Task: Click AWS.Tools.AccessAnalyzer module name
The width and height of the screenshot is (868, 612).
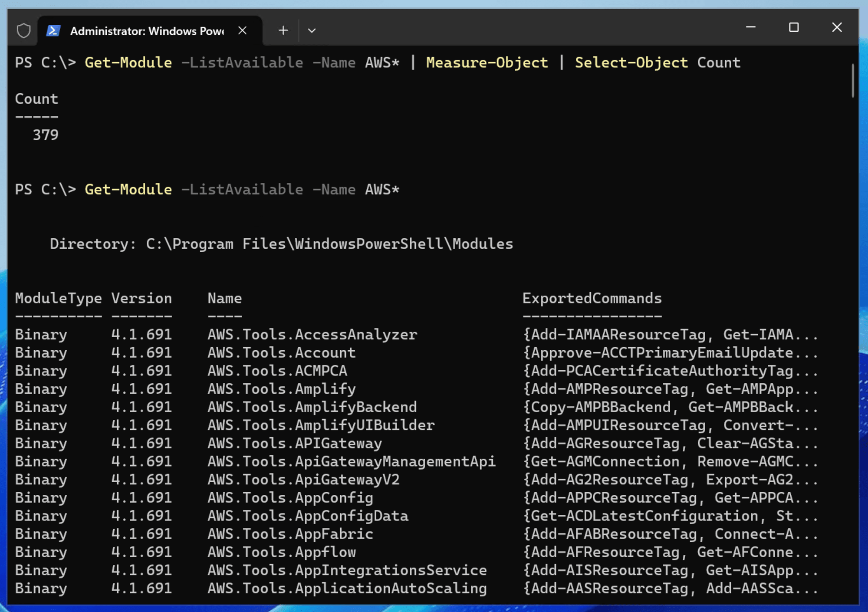Action: [x=312, y=335]
